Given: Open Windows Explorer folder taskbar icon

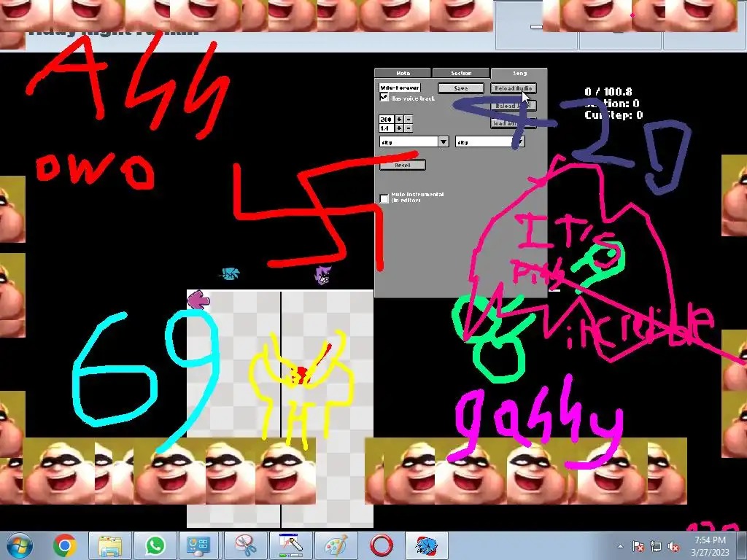Looking at the screenshot, I should [x=110, y=545].
